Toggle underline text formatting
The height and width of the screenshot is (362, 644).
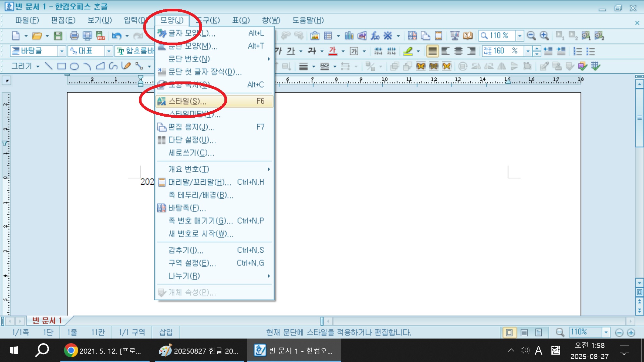[291, 51]
